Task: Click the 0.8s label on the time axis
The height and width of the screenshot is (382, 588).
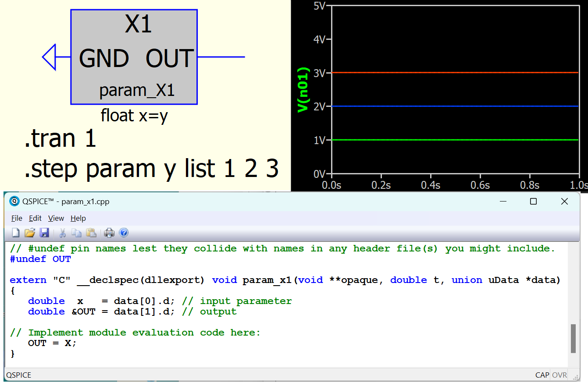Action: tap(530, 185)
